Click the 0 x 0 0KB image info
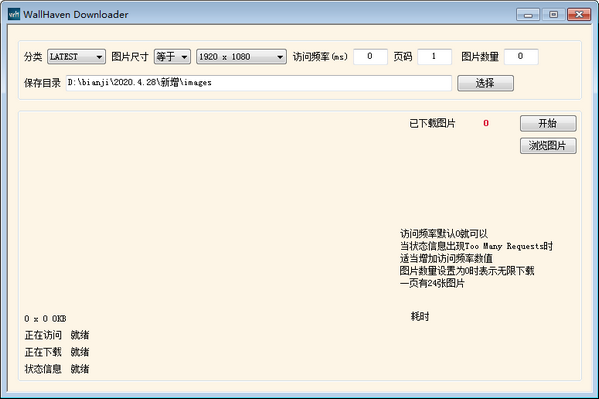The width and height of the screenshot is (599, 399). 45,319
